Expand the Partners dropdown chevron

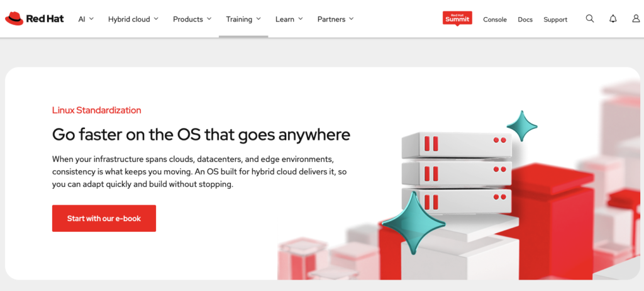pyautogui.click(x=351, y=19)
